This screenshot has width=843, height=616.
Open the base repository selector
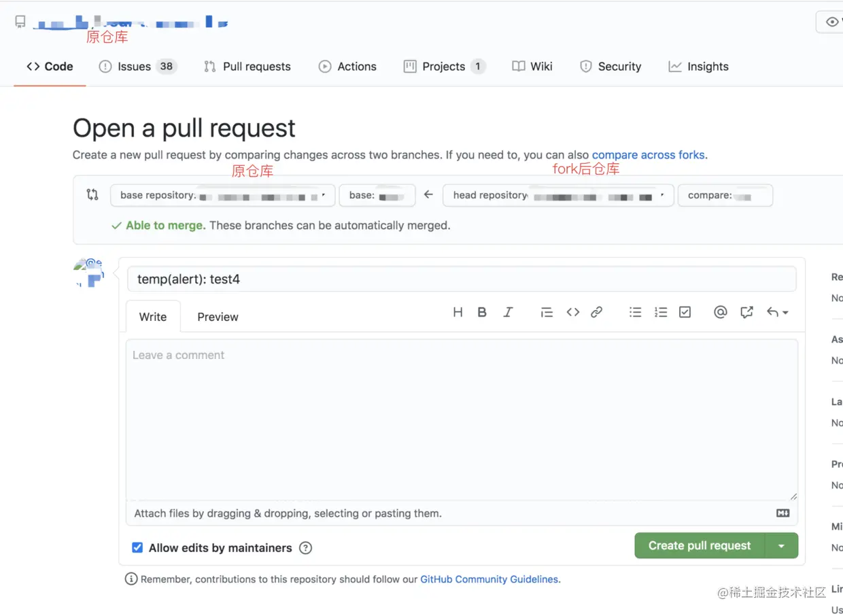point(224,195)
